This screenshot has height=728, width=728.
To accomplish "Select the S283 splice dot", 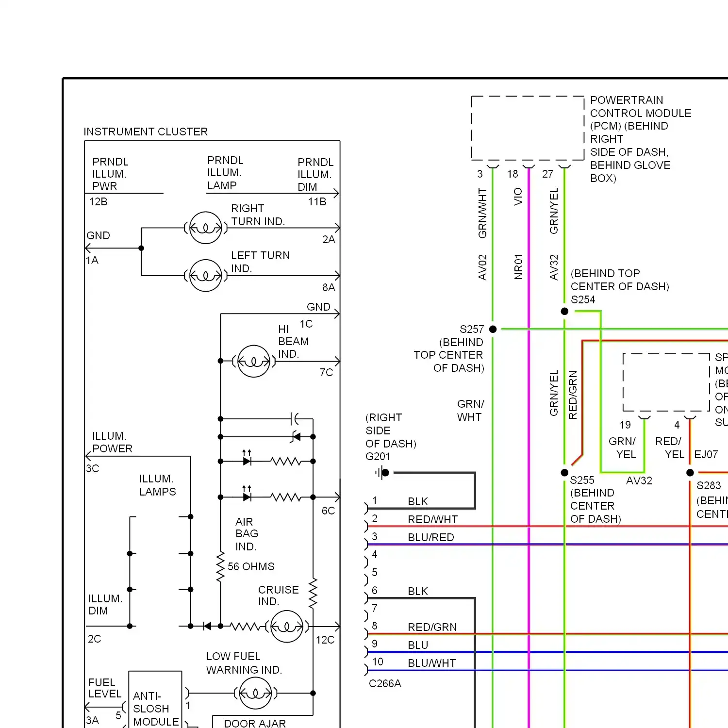I will coord(690,472).
